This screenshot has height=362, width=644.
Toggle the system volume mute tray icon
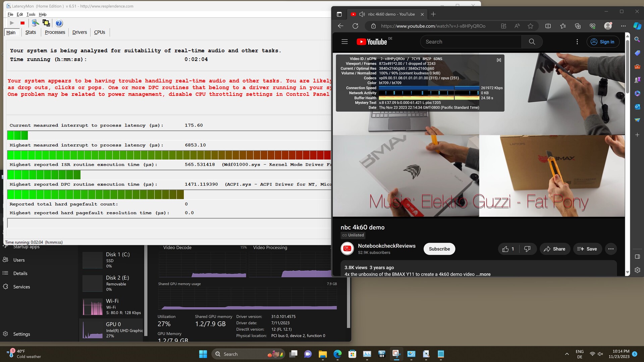tap(600, 354)
